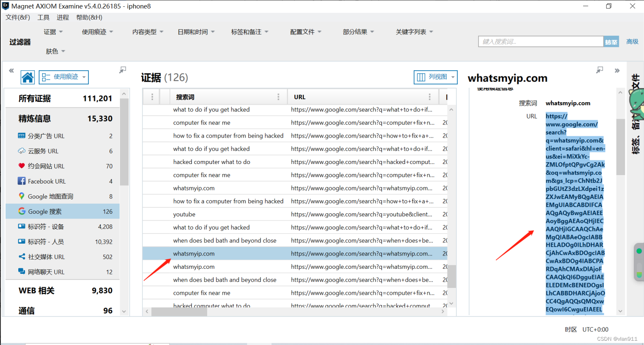The width and height of the screenshot is (644, 345).
Task: Click the Google Maps query icon
Action: pos(22,196)
